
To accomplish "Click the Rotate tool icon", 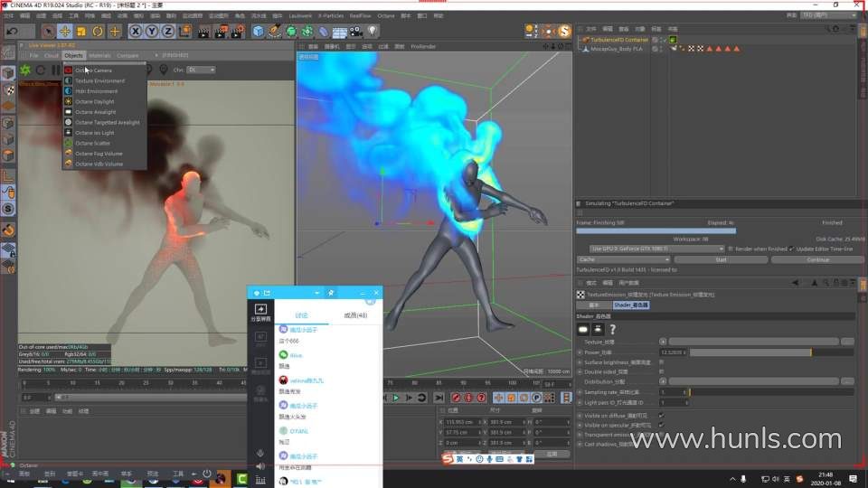I will click(x=99, y=32).
